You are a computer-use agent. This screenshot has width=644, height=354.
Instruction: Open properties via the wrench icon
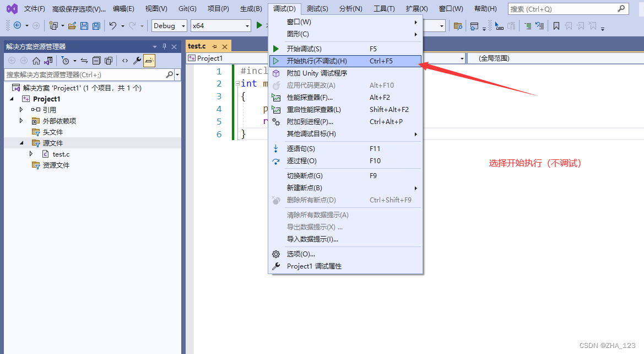(137, 61)
